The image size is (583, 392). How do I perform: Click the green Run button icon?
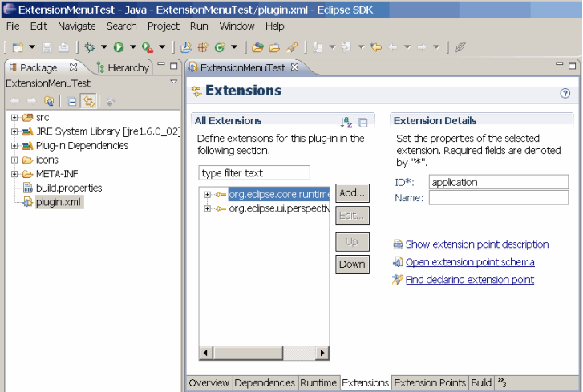click(119, 47)
